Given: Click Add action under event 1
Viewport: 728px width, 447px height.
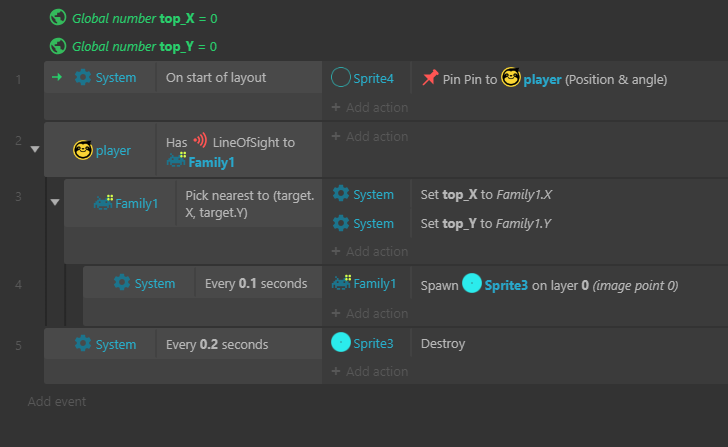Looking at the screenshot, I should (x=370, y=107).
